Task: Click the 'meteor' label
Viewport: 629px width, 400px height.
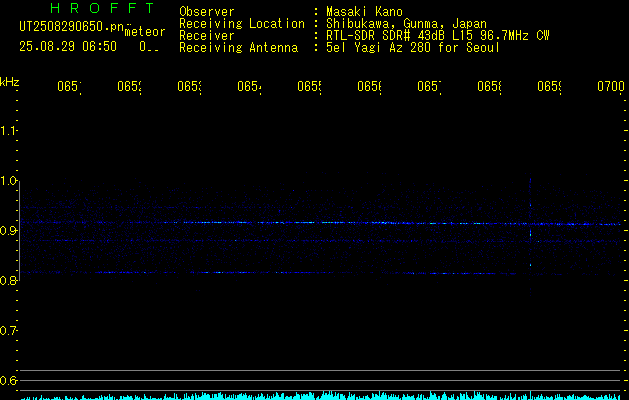Action: [x=145, y=32]
